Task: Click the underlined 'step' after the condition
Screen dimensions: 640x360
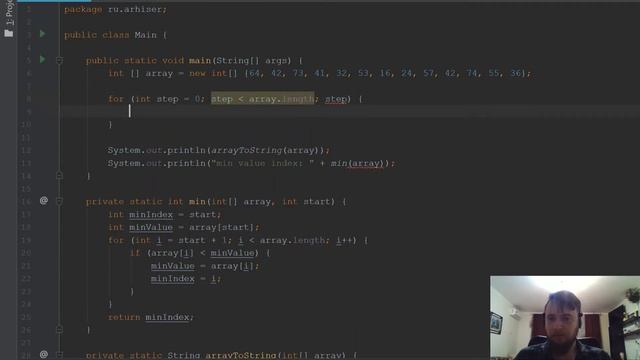Action: [x=336, y=99]
